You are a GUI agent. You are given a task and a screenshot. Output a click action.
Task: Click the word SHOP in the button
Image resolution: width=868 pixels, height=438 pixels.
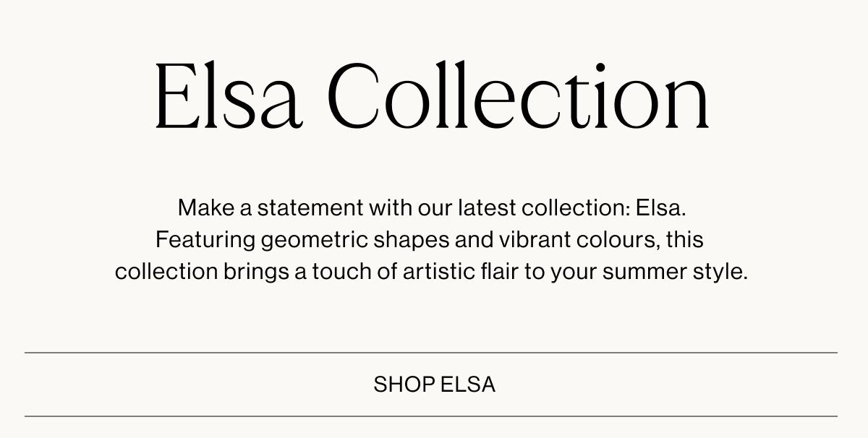404,385
